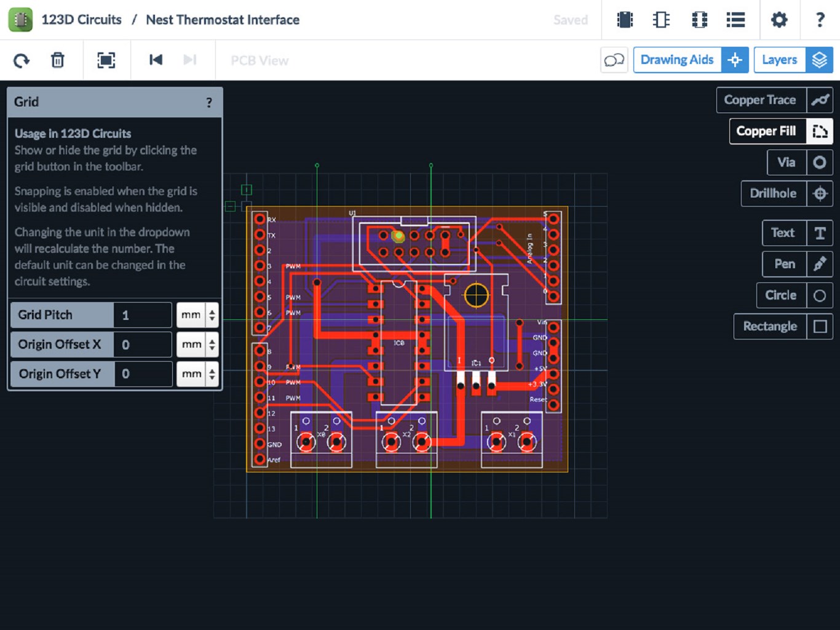The height and width of the screenshot is (630, 840).
Task: Select the Copper Trace tool icon
Action: (820, 100)
